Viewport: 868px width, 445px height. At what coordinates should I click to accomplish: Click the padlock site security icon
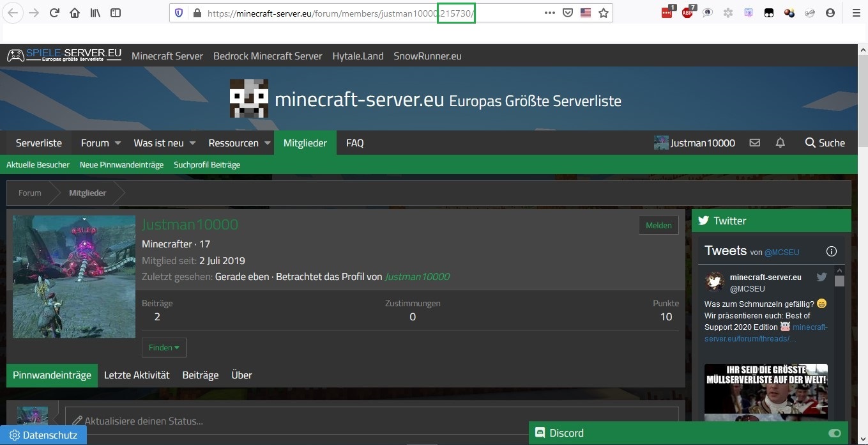(x=197, y=13)
